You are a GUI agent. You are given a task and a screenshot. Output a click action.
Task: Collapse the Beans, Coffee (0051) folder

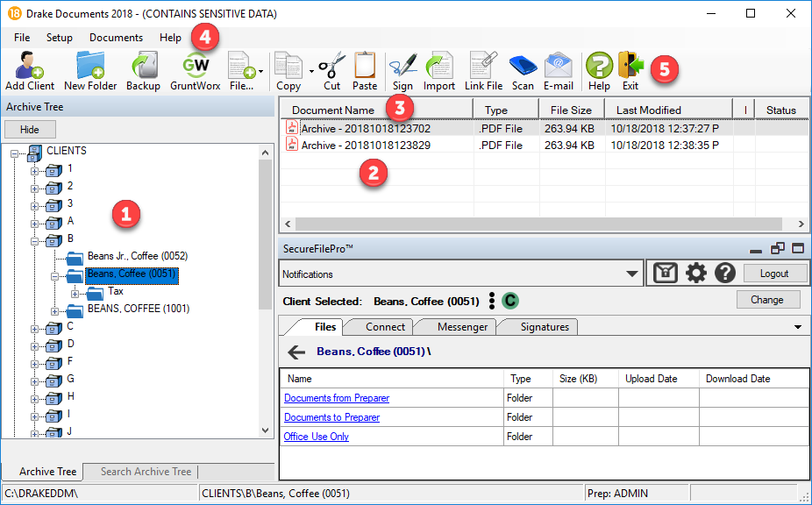click(54, 276)
